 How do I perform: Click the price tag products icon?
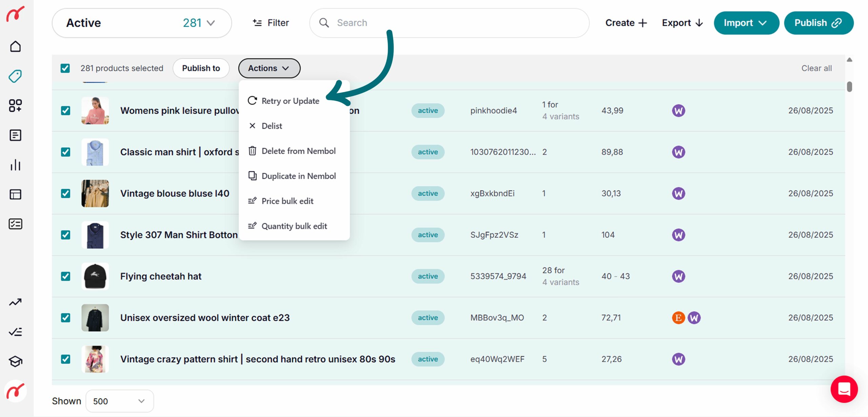15,76
